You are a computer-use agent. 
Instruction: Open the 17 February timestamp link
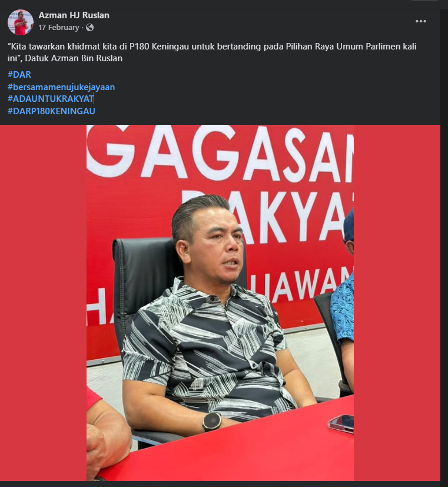coord(59,28)
